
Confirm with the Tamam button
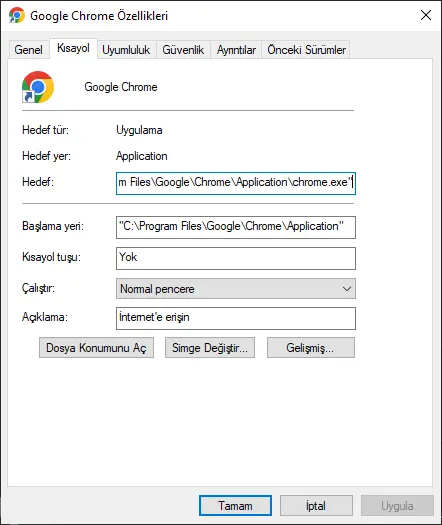coord(235,506)
